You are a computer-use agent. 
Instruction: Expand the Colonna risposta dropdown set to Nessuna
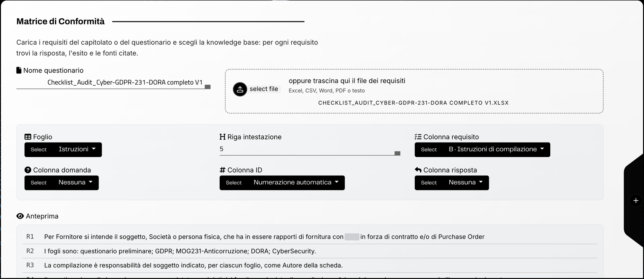pyautogui.click(x=452, y=183)
